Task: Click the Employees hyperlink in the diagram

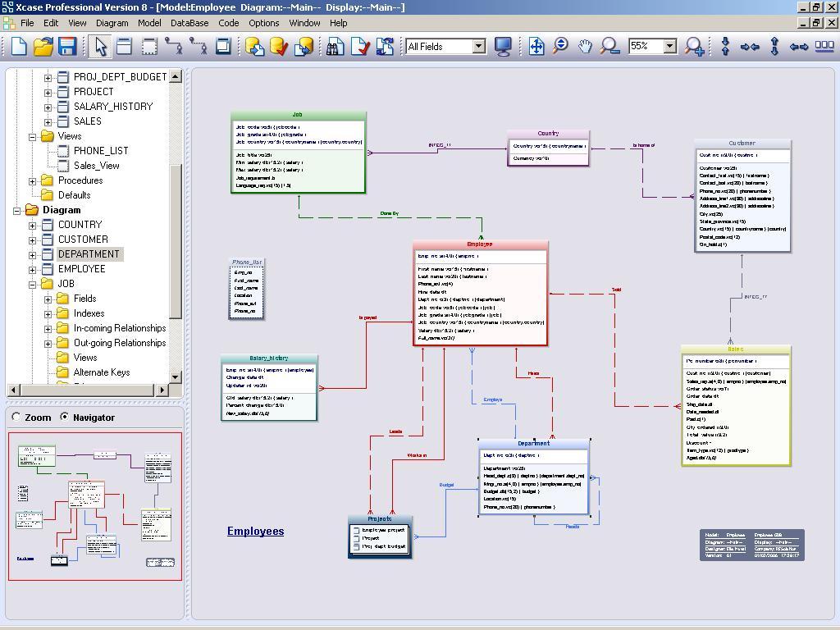Action: point(255,531)
